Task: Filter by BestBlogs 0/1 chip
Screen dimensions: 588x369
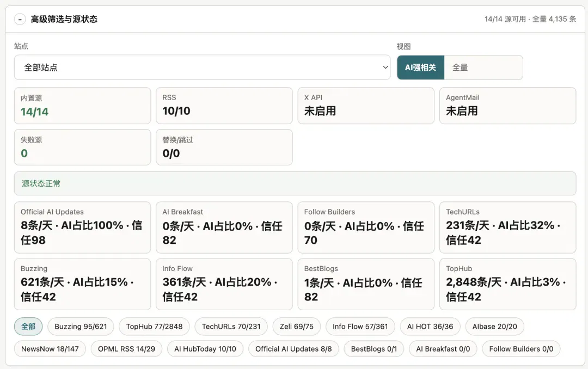Action: (x=374, y=349)
